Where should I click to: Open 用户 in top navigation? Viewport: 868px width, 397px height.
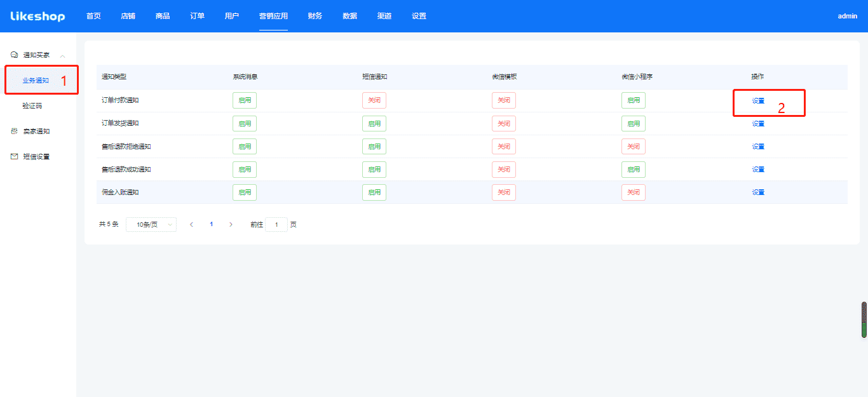232,16
